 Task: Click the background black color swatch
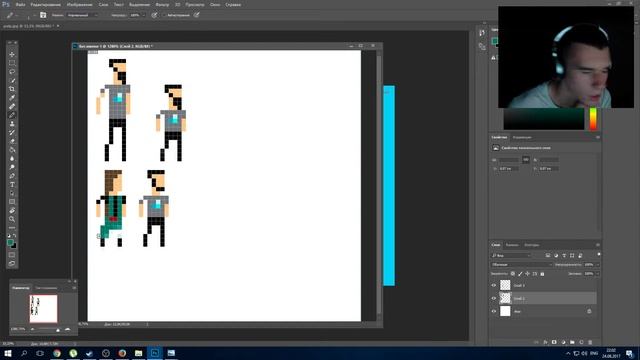point(14,246)
